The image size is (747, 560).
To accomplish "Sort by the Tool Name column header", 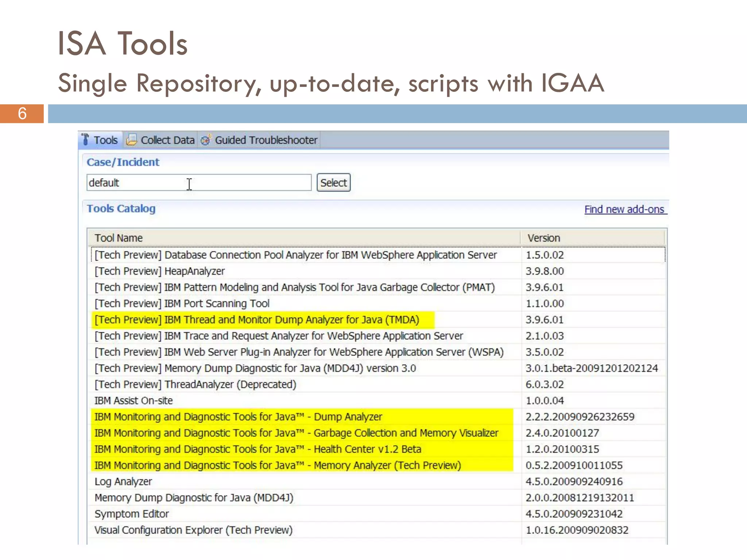I will [x=304, y=238].
